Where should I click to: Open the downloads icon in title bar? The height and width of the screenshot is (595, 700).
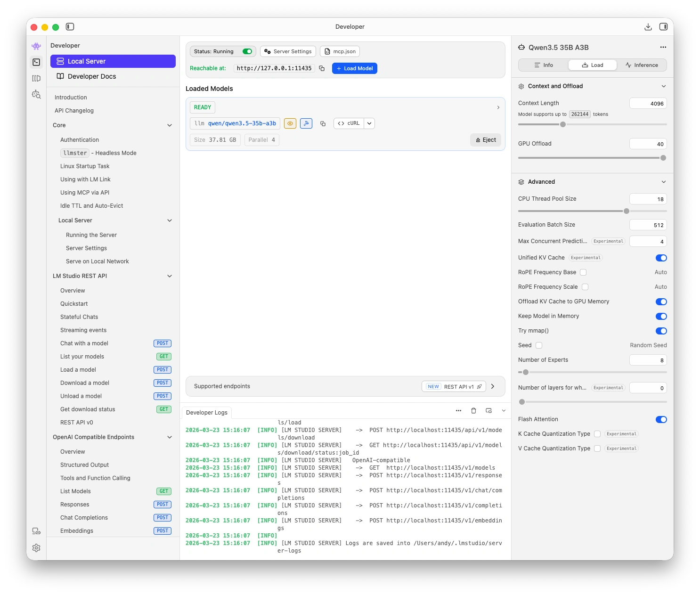point(648,27)
